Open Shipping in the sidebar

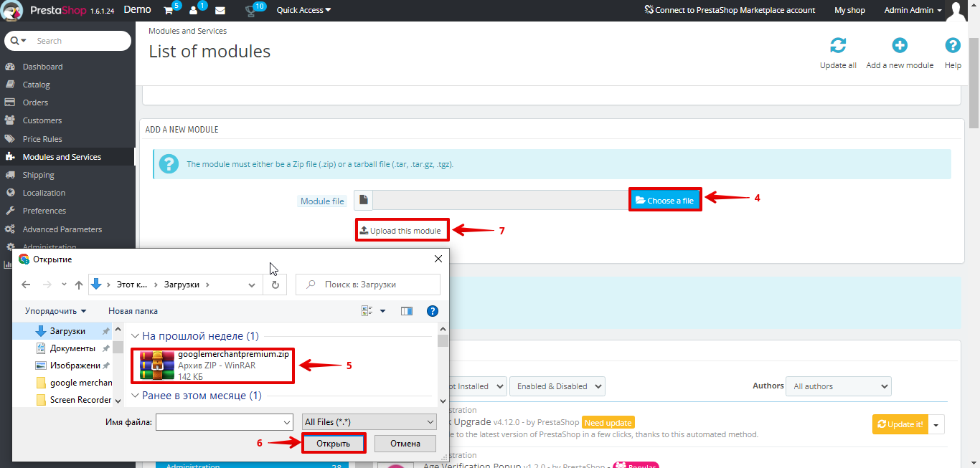39,175
